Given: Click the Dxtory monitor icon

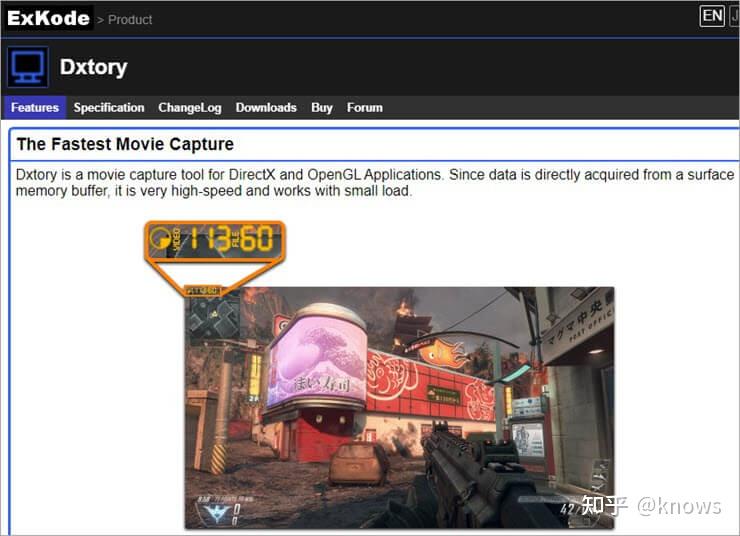Looking at the screenshot, I should pos(28,67).
